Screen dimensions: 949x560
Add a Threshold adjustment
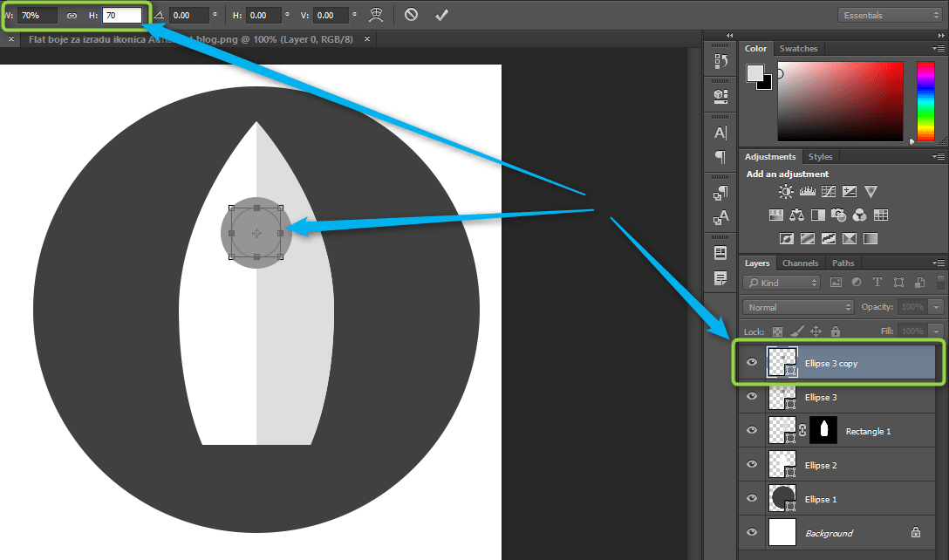pos(829,238)
